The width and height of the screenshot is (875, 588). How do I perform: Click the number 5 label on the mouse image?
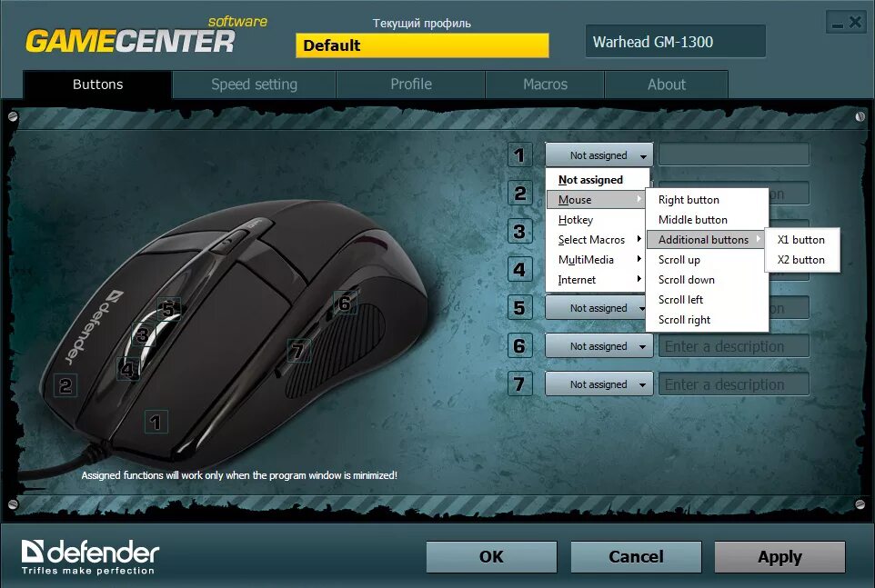168,309
